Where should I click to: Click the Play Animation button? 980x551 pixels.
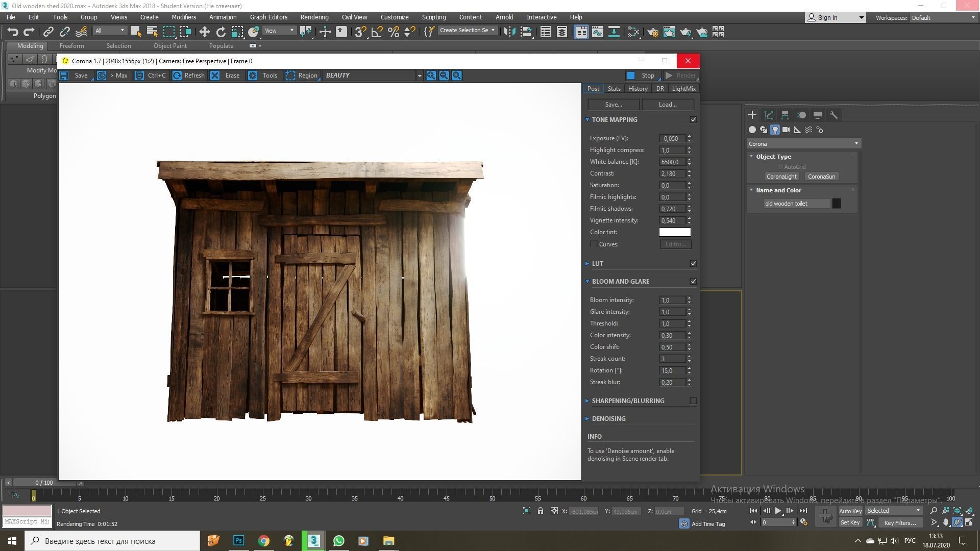[x=778, y=511]
